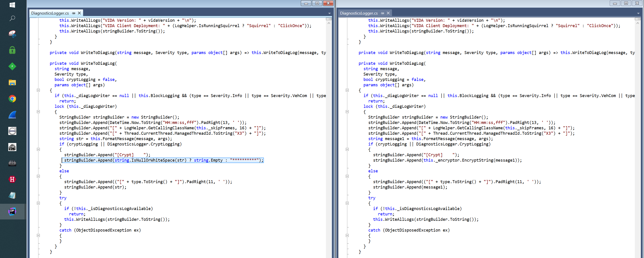Open File Explorer from the taskbar

click(12, 82)
